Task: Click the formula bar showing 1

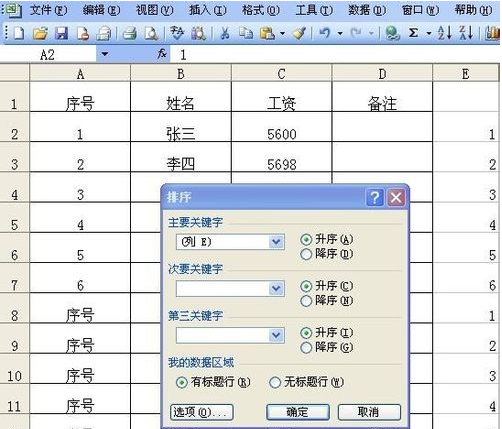Action: coord(335,54)
